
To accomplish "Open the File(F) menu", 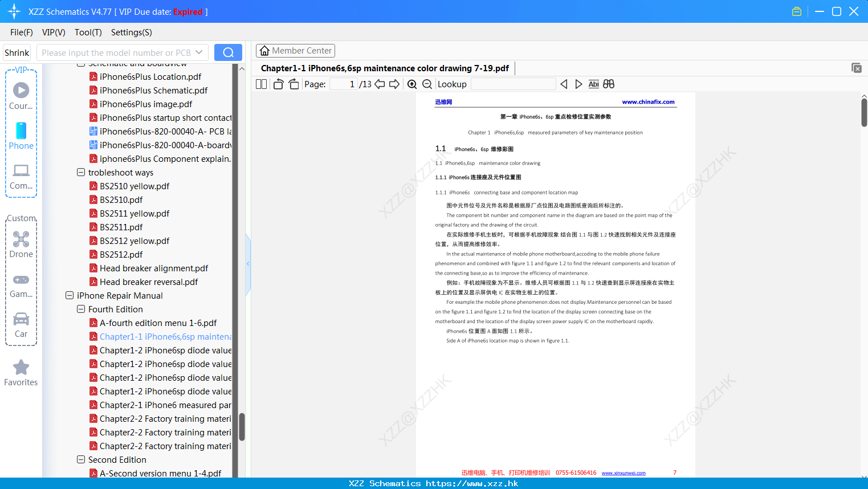I will click(x=22, y=32).
